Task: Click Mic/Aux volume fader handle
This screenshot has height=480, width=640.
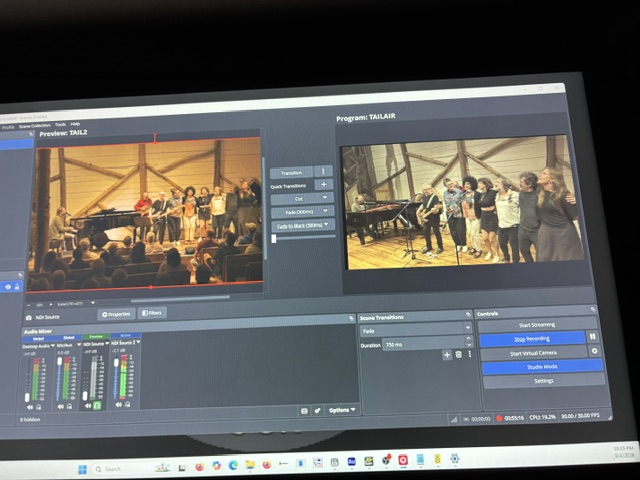Action: pyautogui.click(x=60, y=361)
